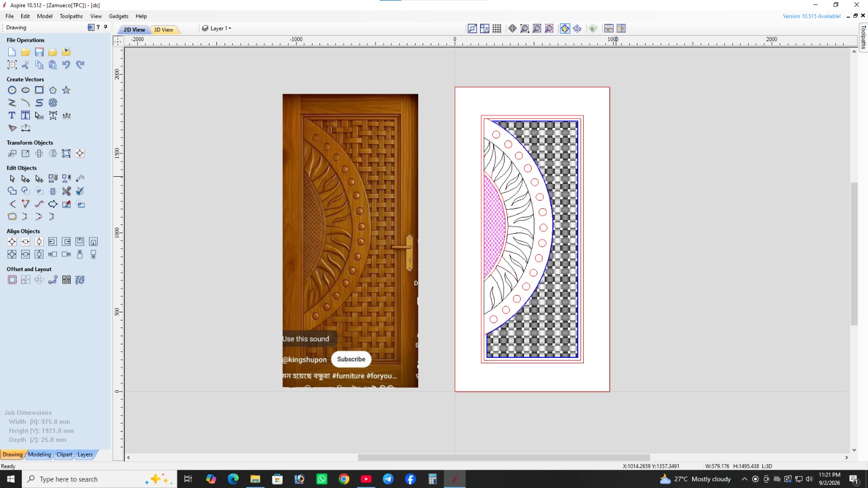The width and height of the screenshot is (868, 488).
Task: Open the scissors Trim vectors tool
Action: (66, 191)
